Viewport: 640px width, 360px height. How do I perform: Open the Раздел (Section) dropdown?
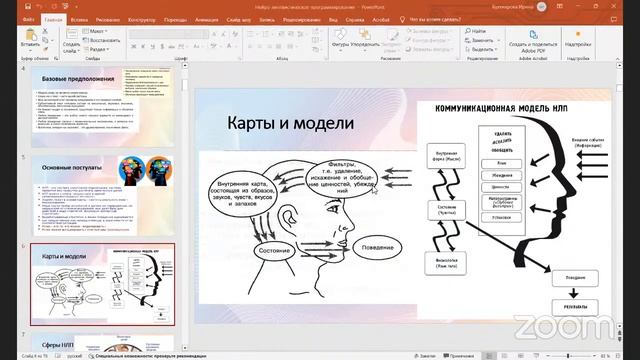tap(96, 49)
